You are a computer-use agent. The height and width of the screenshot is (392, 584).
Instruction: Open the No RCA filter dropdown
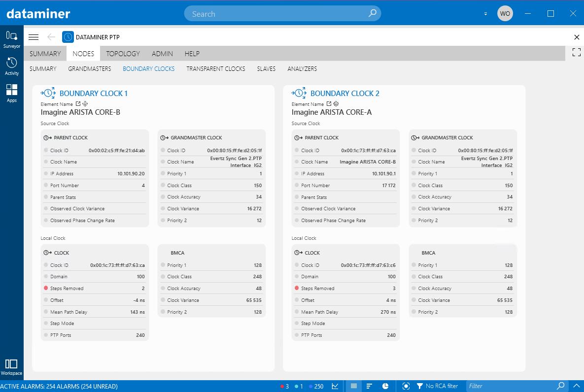coord(437,386)
